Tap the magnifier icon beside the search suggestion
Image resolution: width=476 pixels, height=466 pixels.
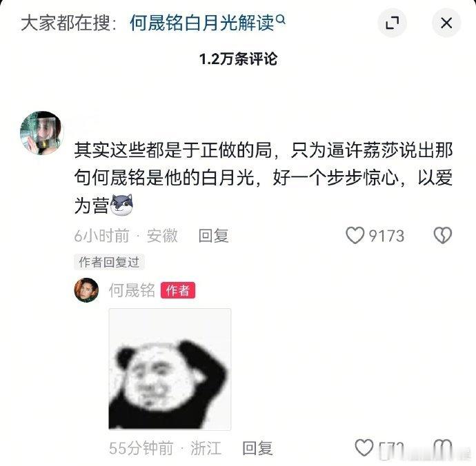pyautogui.click(x=281, y=20)
